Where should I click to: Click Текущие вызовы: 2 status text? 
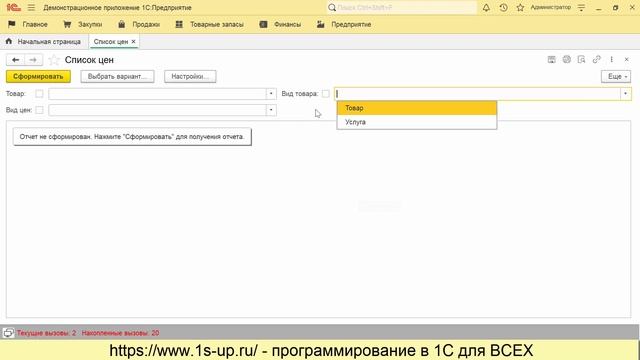(47, 333)
